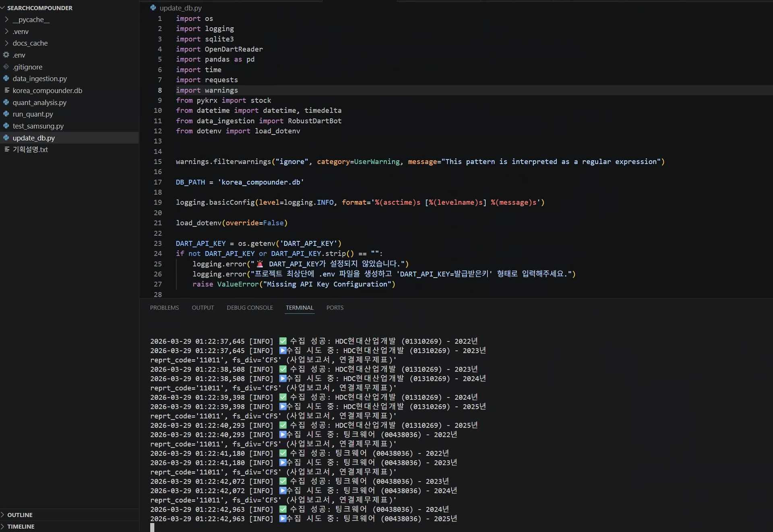This screenshot has width=773, height=532.
Task: Click the gear icon next to .env
Action: (x=6, y=55)
